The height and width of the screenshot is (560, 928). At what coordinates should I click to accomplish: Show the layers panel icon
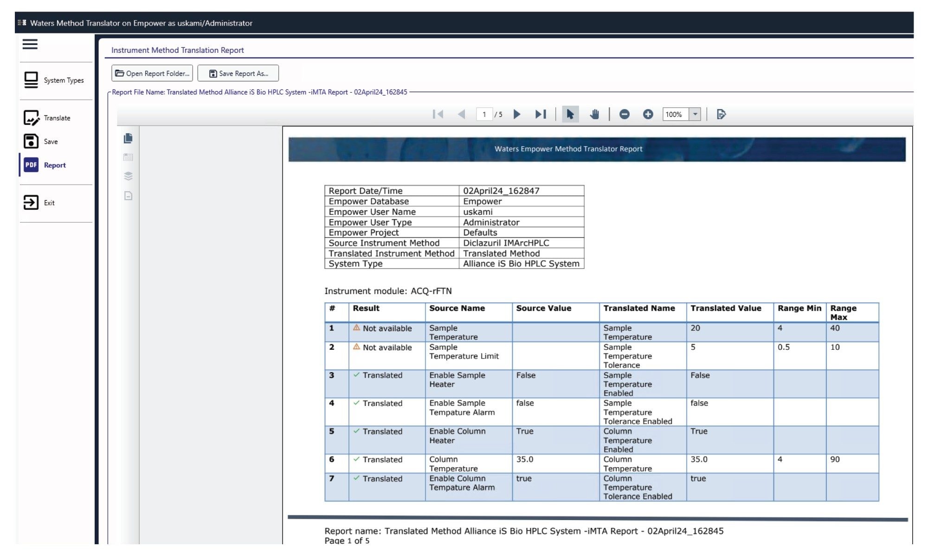coord(129,176)
